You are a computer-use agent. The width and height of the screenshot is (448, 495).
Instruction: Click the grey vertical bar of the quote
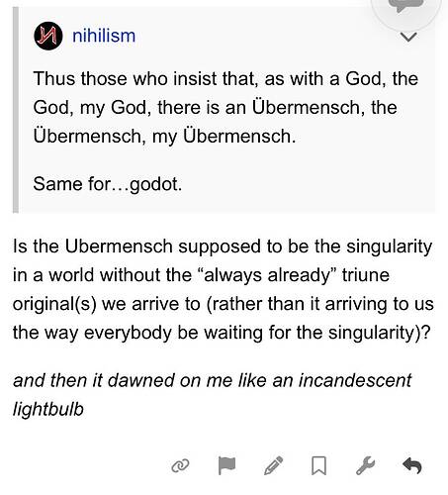(16, 110)
